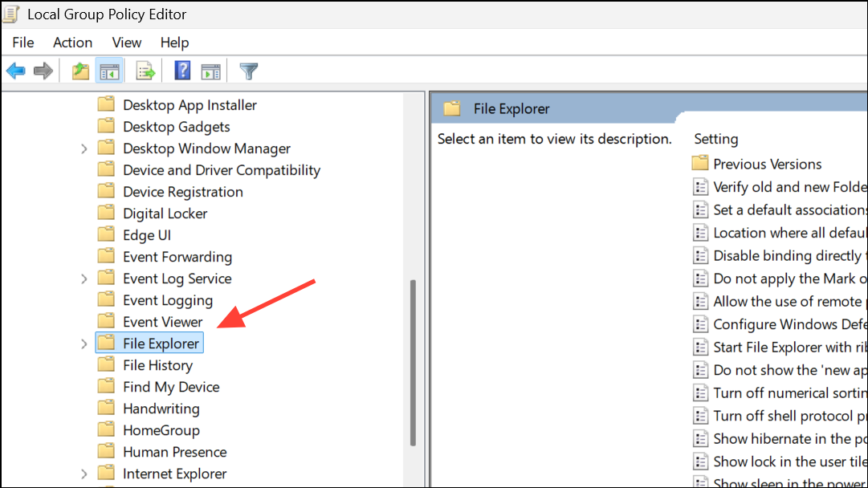Click the Forward arrow toolbar icon
The image size is (868, 488).
(43, 71)
